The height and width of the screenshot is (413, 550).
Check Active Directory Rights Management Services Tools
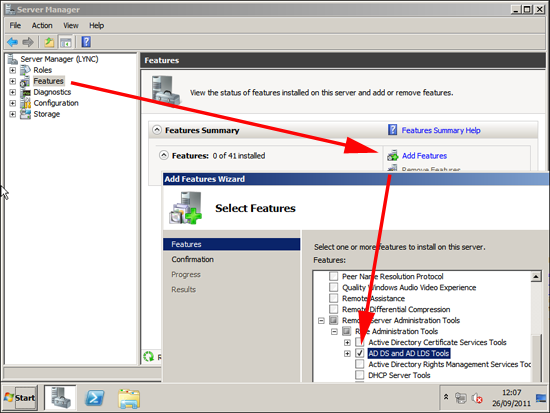(x=360, y=364)
